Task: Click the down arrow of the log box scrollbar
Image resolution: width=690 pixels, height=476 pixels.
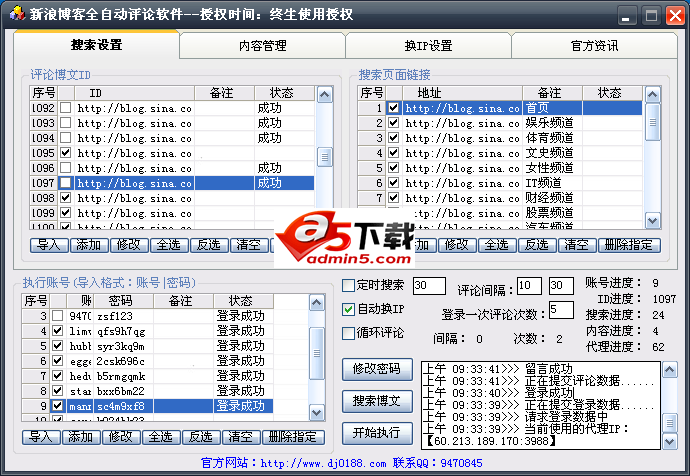Action: [670, 441]
